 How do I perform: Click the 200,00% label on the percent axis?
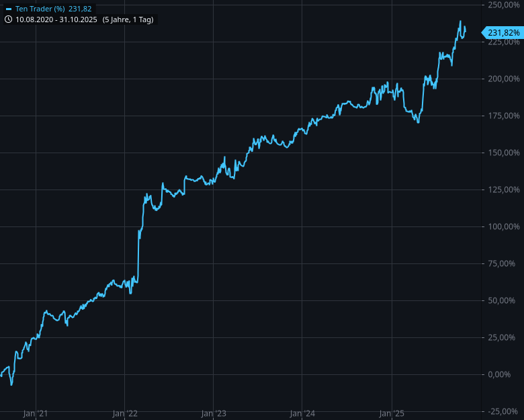tap(504, 79)
